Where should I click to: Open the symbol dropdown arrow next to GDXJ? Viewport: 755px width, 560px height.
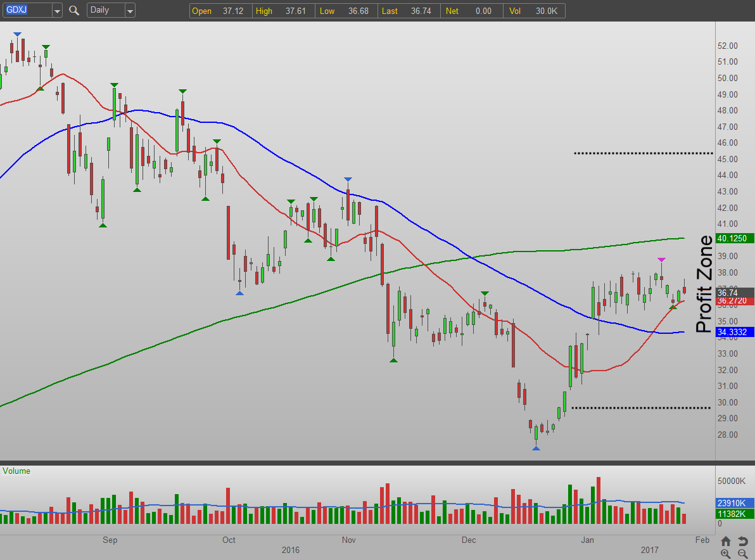pos(57,10)
